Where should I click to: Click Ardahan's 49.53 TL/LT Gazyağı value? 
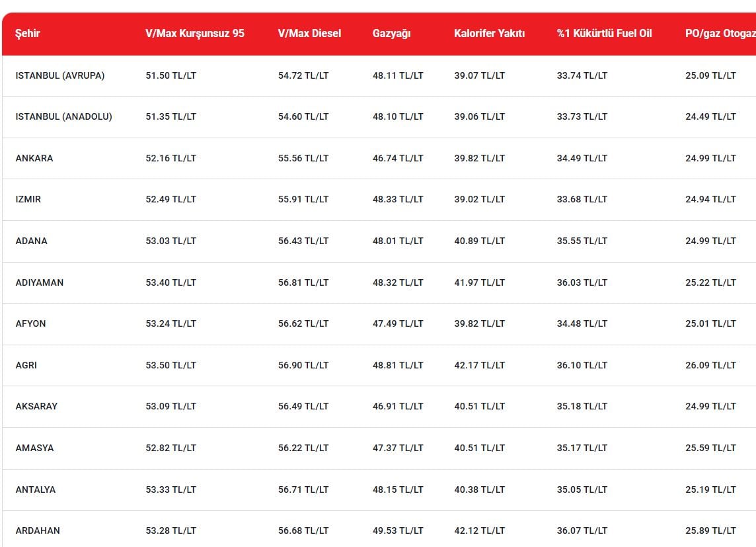point(398,530)
